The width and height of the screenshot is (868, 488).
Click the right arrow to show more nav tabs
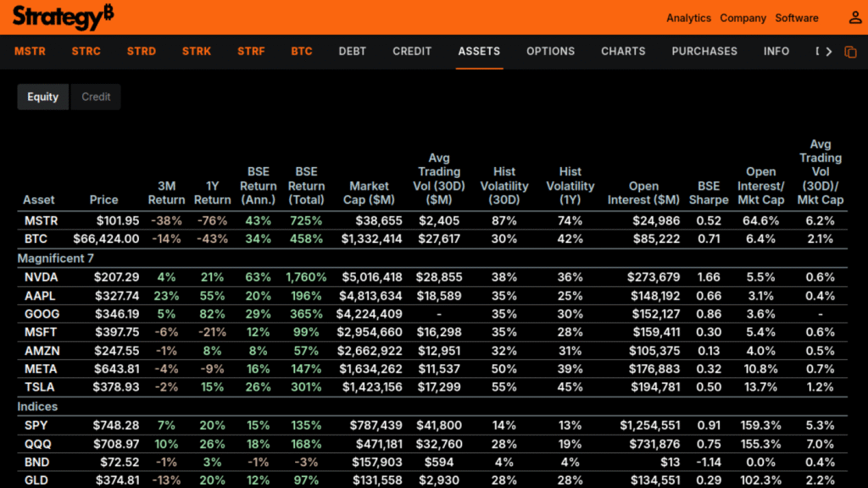click(829, 52)
